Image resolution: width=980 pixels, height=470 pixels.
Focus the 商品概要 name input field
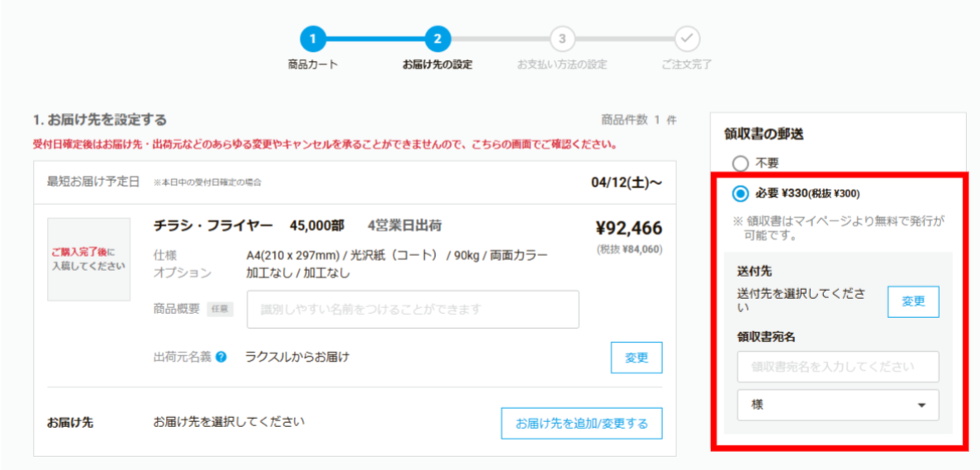[413, 310]
